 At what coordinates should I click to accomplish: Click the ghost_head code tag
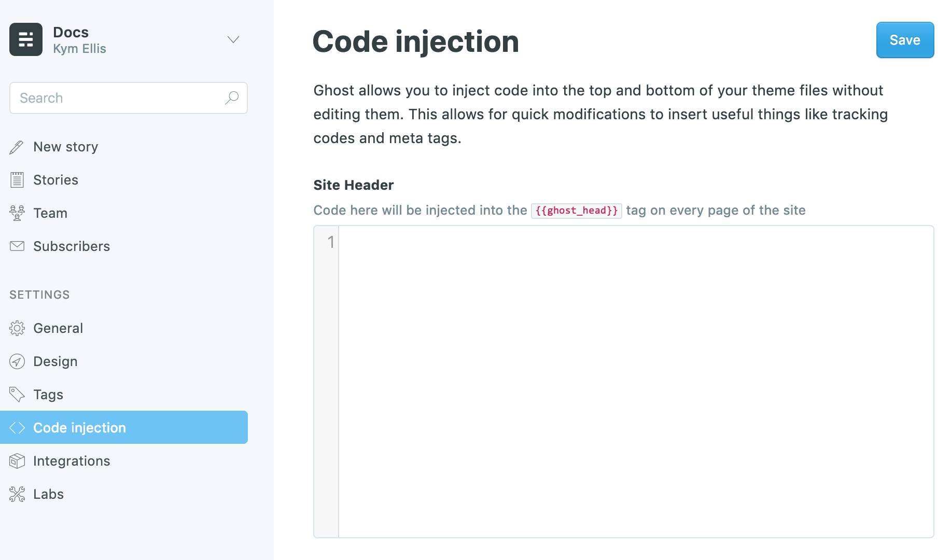click(577, 211)
